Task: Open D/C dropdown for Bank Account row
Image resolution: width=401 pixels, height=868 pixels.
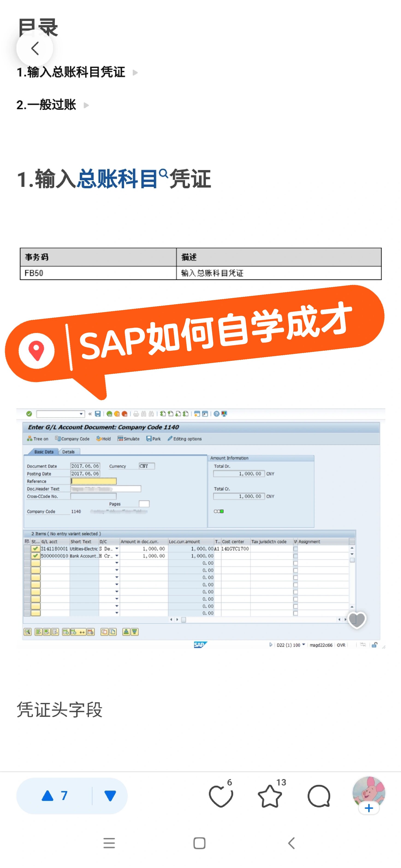Action: [x=117, y=556]
